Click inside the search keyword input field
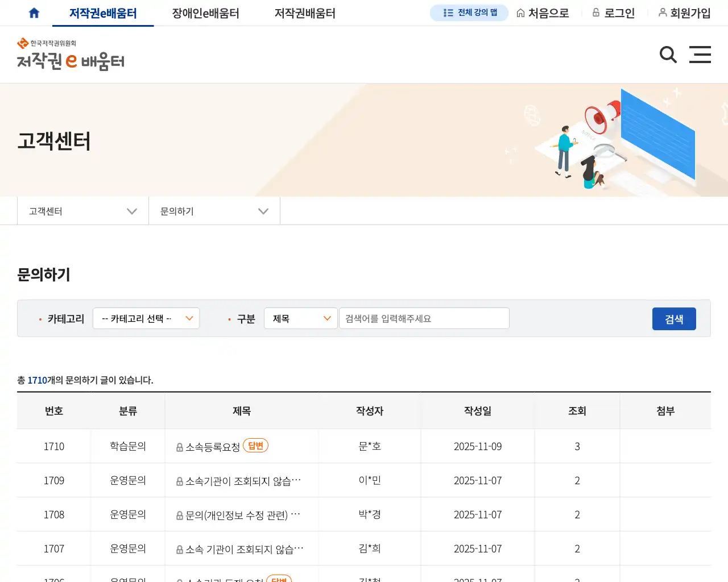The height and width of the screenshot is (582, 728). [424, 318]
